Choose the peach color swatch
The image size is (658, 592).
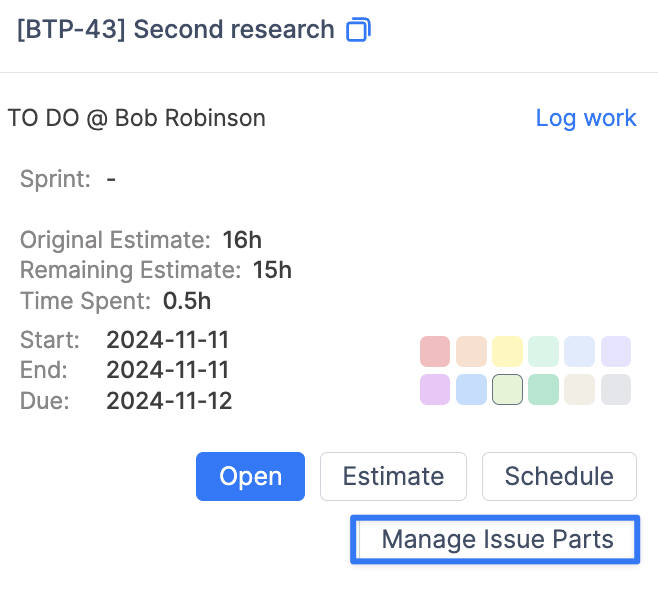[471, 352]
